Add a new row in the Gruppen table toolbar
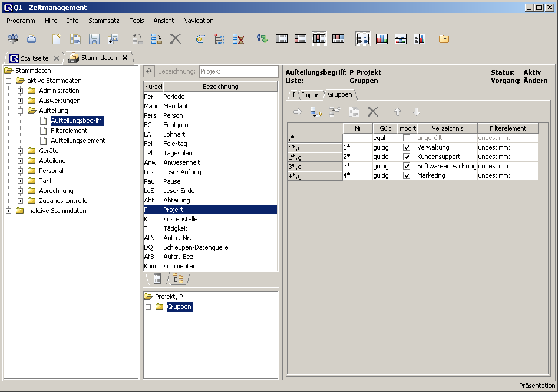This screenshot has width=558, height=392. (316, 112)
